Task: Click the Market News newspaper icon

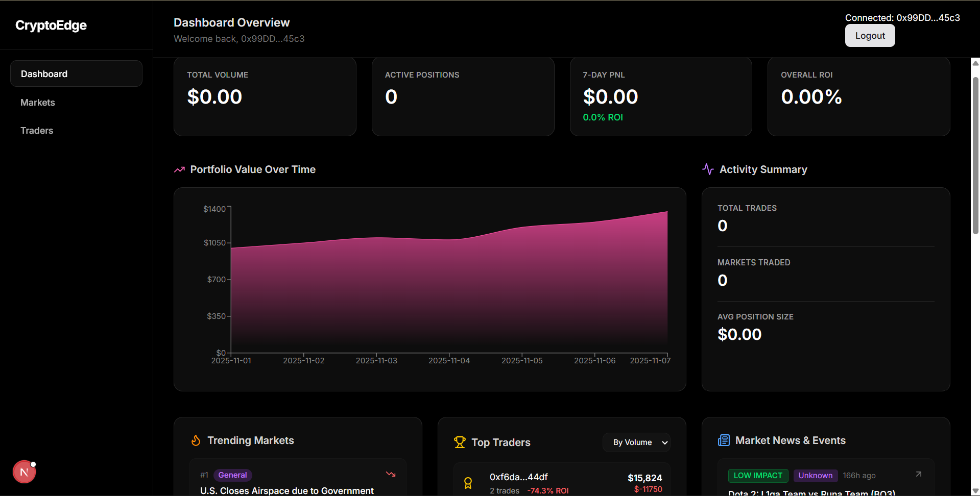Action: [724, 440]
